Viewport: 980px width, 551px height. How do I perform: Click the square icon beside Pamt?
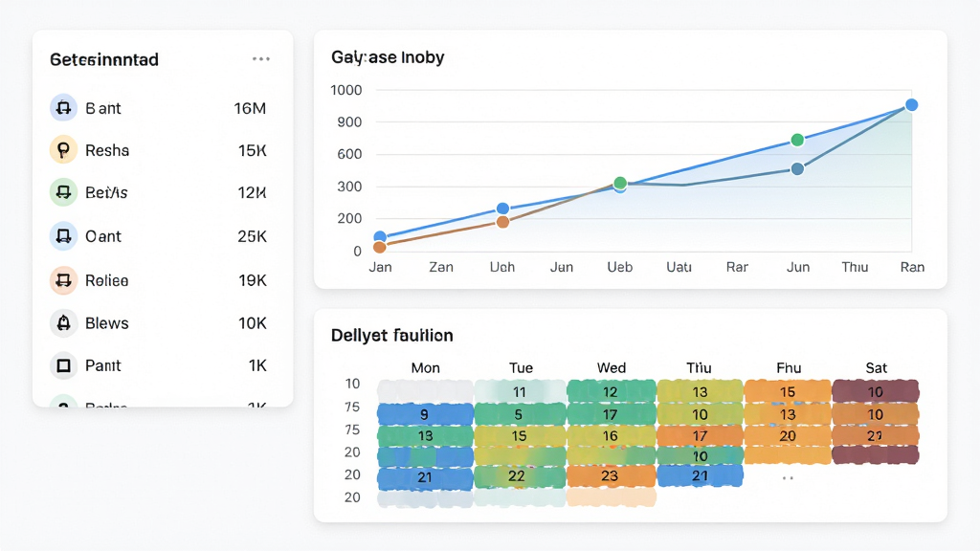click(x=63, y=365)
